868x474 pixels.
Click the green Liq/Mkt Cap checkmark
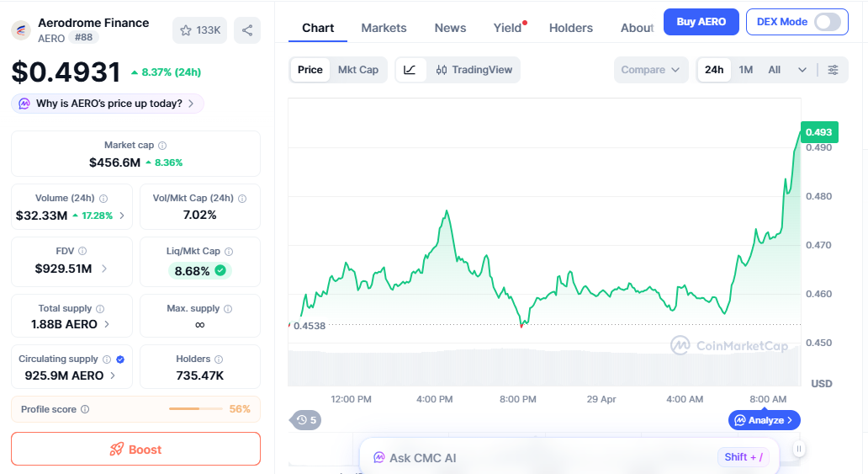tap(220, 270)
